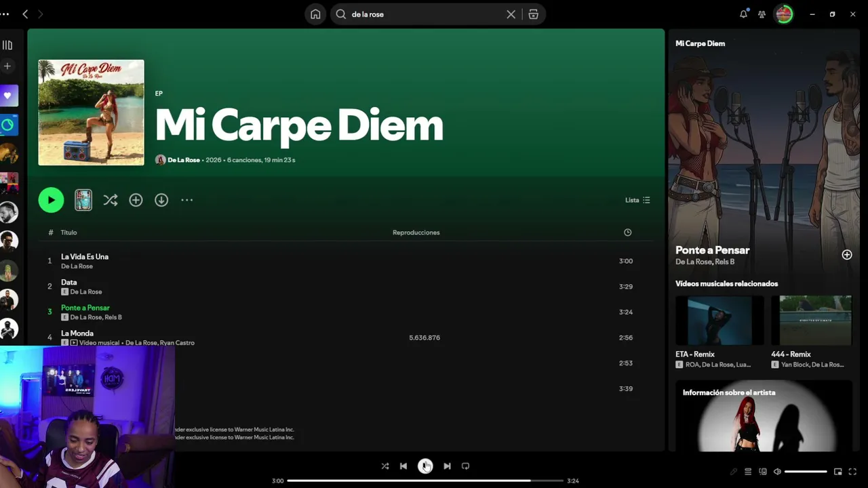
Task: Open the three-dot app menu at top left
Action: click(x=5, y=14)
